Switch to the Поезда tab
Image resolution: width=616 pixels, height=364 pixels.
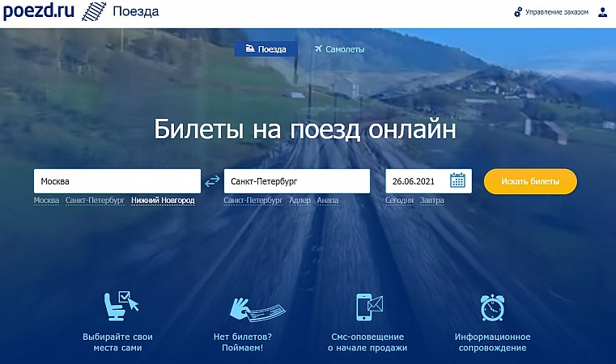(266, 49)
